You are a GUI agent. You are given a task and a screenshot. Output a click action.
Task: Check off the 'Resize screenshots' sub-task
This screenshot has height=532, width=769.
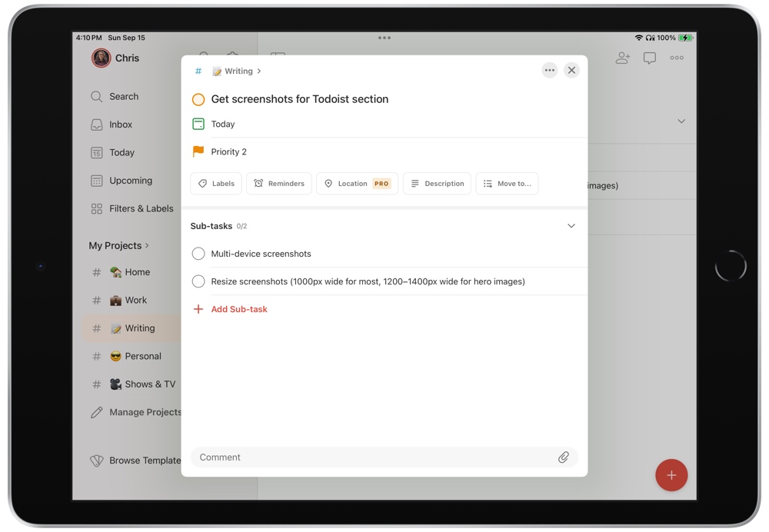198,281
